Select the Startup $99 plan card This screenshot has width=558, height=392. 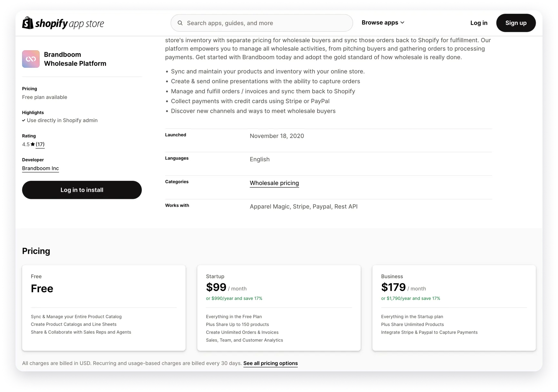tap(279, 308)
